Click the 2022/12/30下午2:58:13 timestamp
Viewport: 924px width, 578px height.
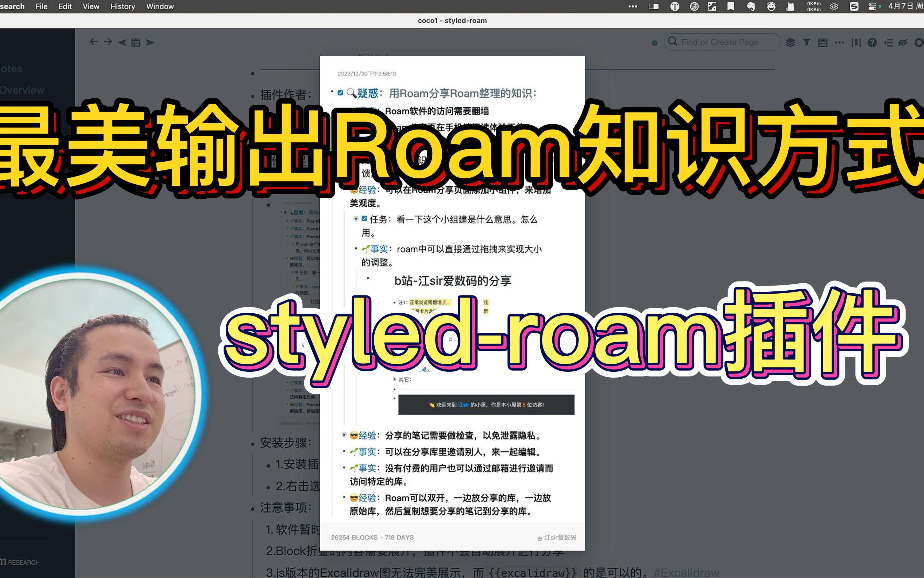click(x=367, y=74)
